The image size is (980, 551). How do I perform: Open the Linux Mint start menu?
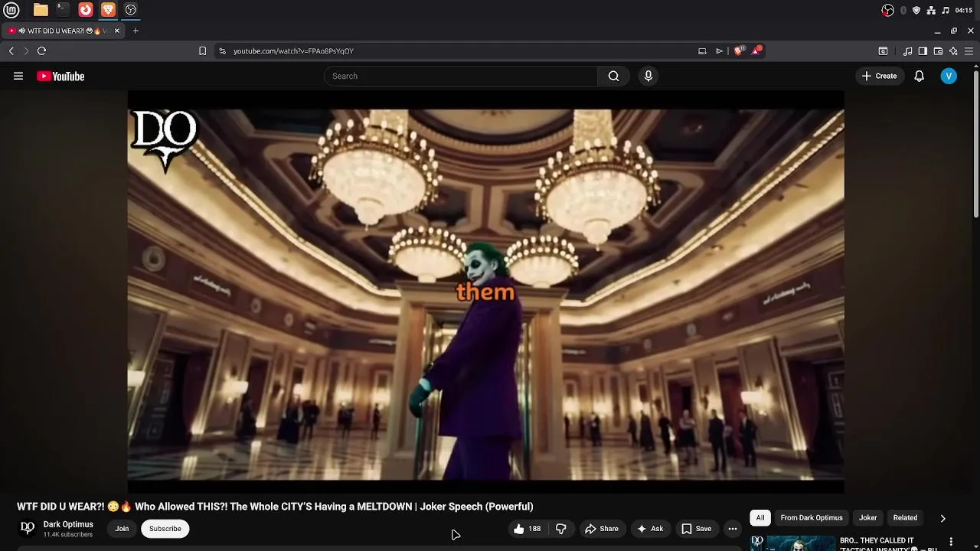tap(11, 10)
